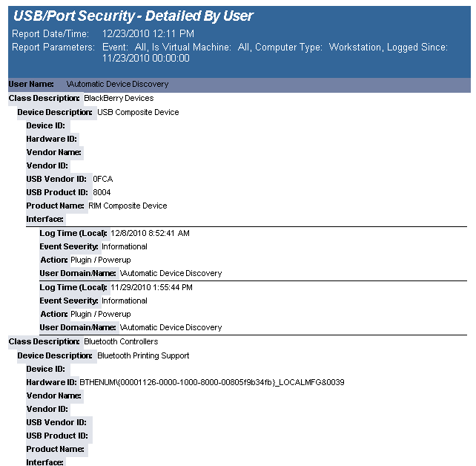Select USB Product ID value 8004
Screen dimensions: 476x466
[102, 192]
